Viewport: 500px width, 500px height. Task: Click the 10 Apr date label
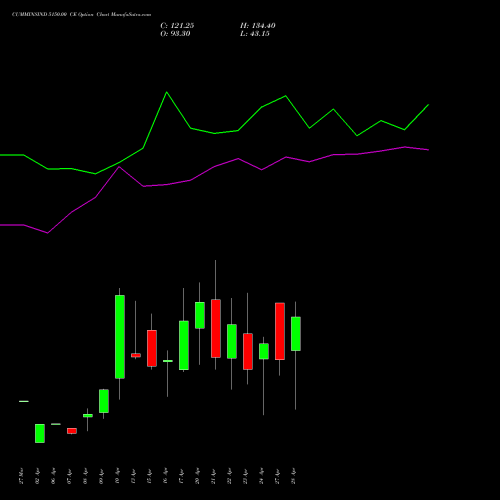(x=117, y=476)
